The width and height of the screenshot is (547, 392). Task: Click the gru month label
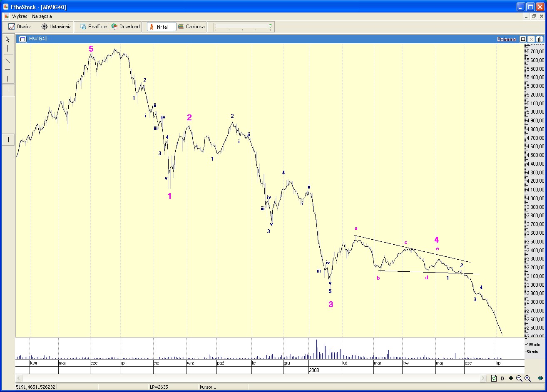click(x=287, y=363)
